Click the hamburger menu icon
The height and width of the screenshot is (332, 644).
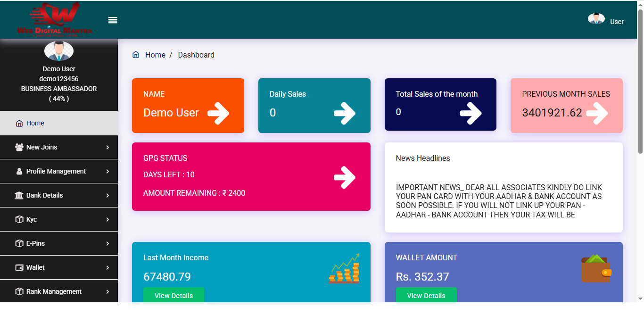[112, 20]
